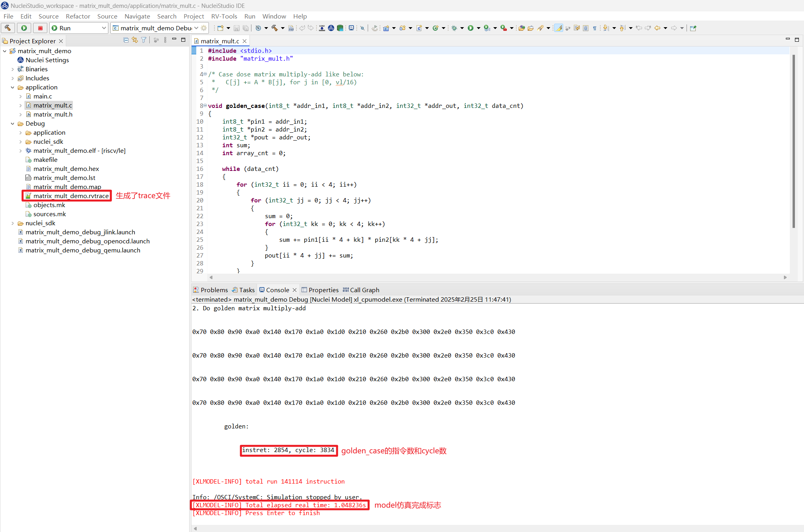The width and height of the screenshot is (804, 532).
Task: Select matrix_mult_demo.rvtrace file
Action: (67, 196)
